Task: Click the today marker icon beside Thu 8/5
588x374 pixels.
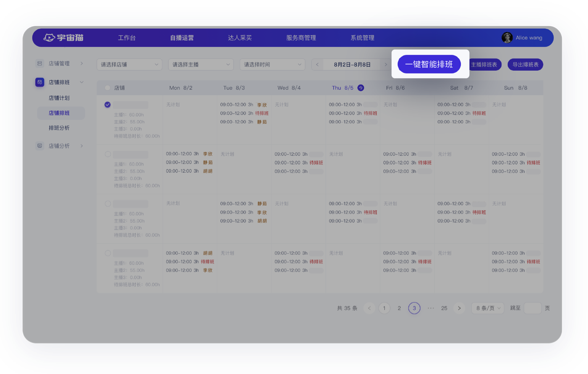Action: (361, 88)
